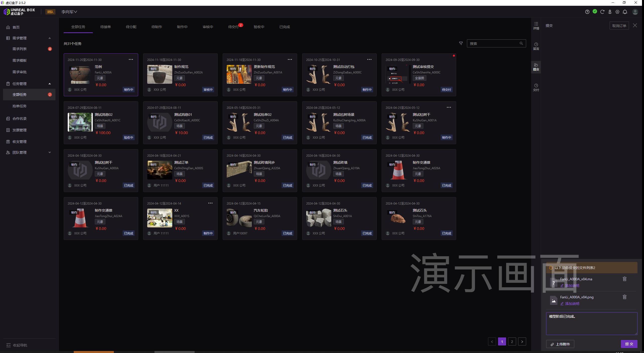644x353 pixels.
Task: Open more options on XX card
Action: [210, 203]
